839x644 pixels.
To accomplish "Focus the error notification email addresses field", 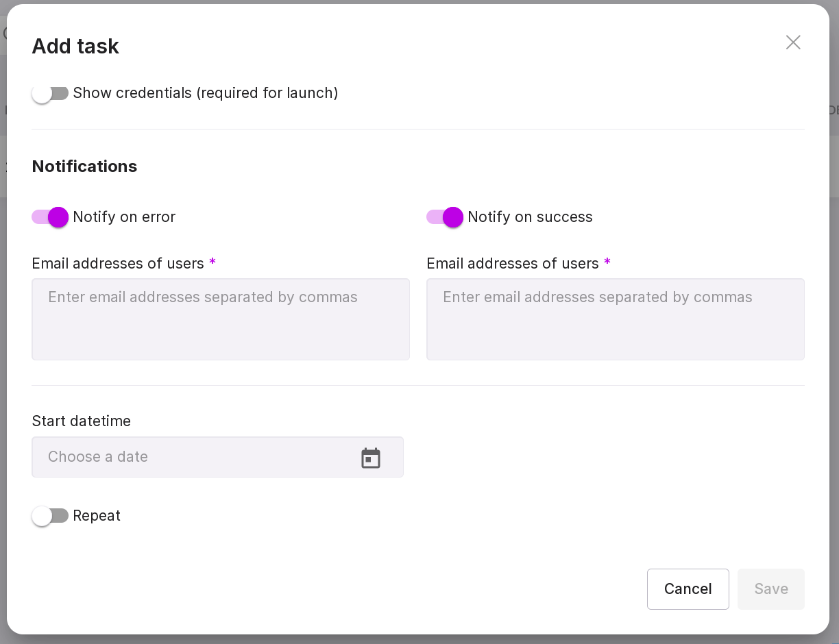I will 221,319.
